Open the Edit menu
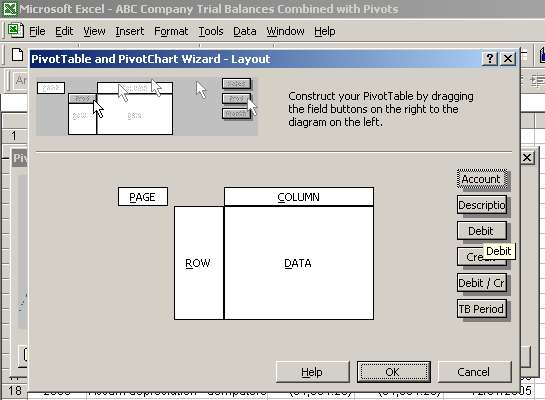The width and height of the screenshot is (545, 400). [x=64, y=31]
